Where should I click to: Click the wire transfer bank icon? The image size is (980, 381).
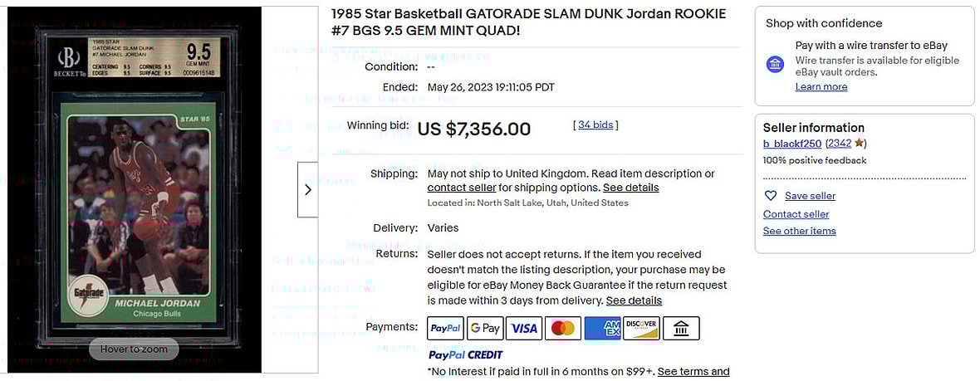point(775,65)
